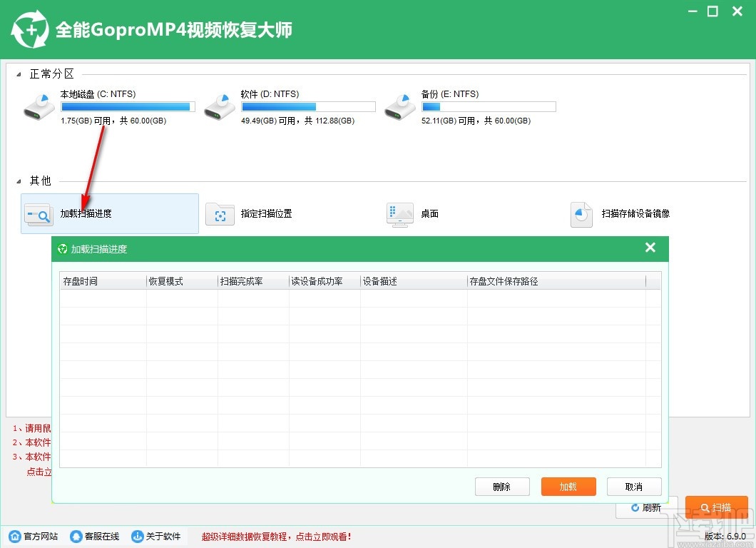Select the local disk C: drive icon
The image size is (756, 548).
tap(39, 107)
